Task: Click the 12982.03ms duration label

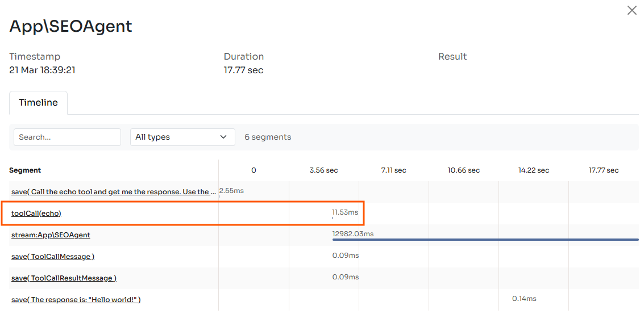Action: pos(353,233)
